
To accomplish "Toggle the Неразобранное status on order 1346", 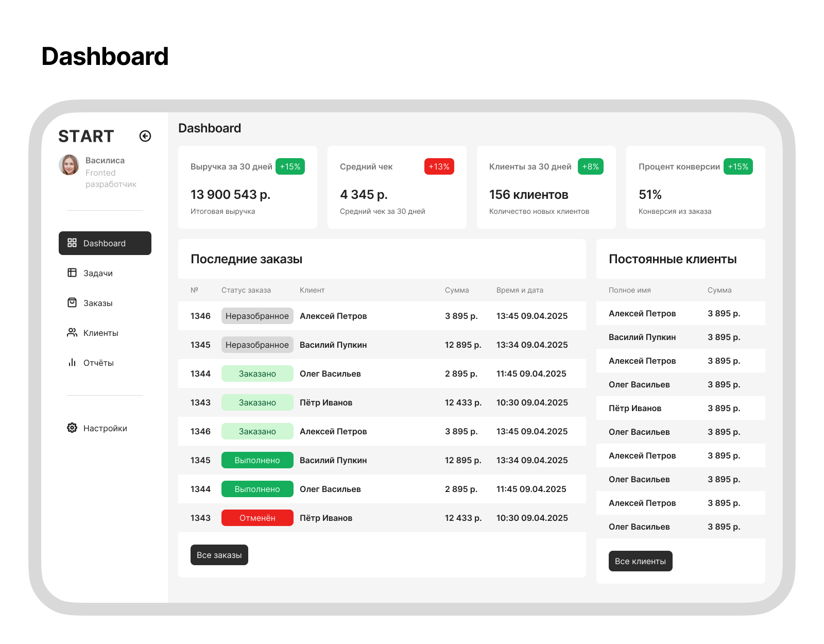I will [x=257, y=316].
